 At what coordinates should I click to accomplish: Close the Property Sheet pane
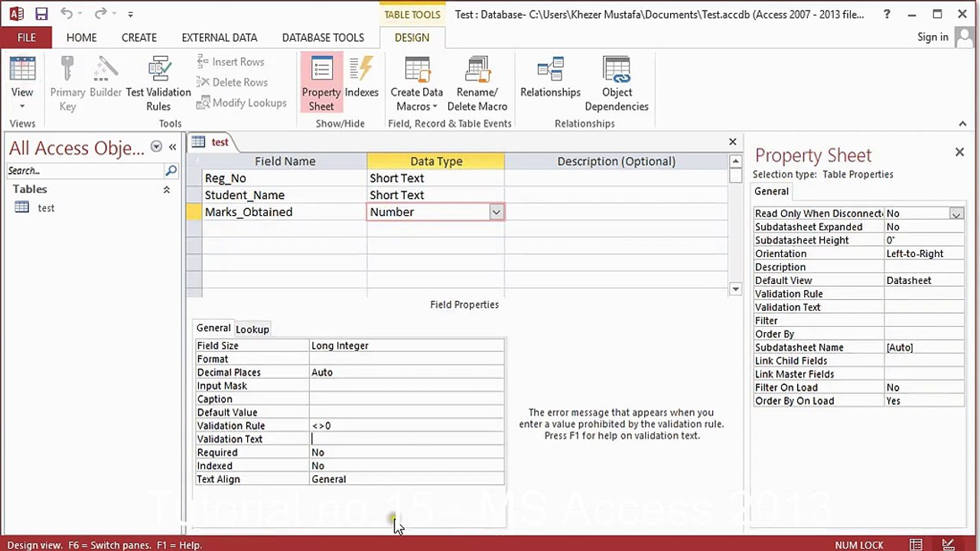(959, 152)
